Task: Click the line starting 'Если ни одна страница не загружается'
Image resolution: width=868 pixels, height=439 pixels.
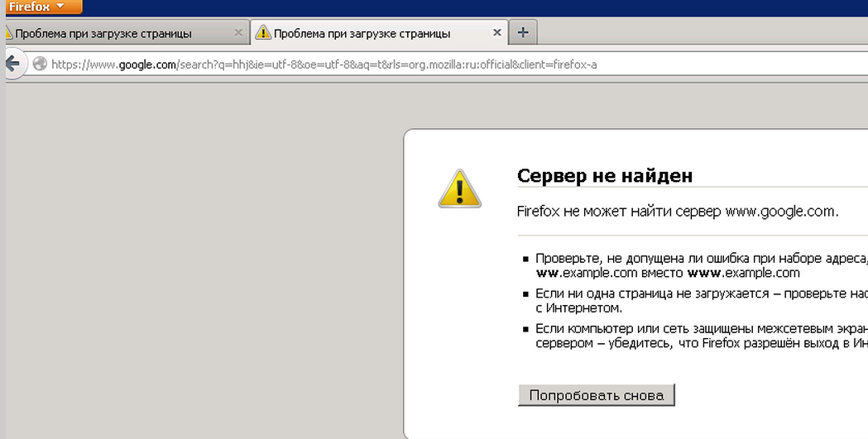Action: [702, 293]
